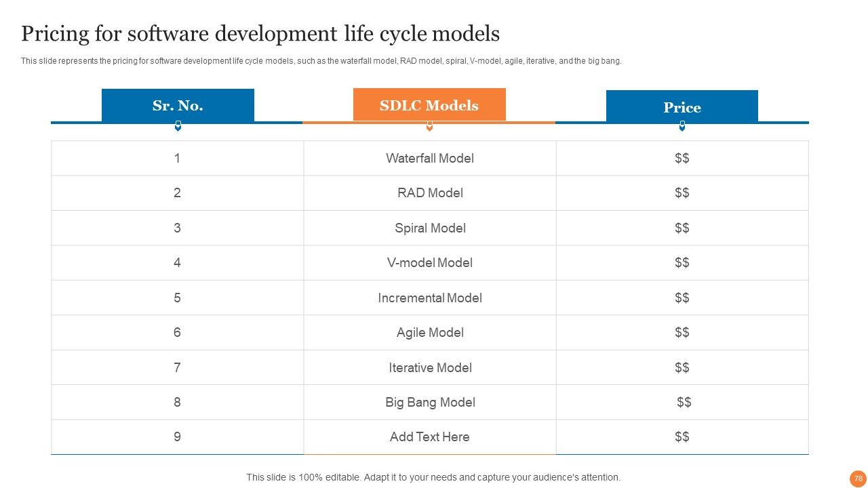This screenshot has height=488, width=868.
Task: Select the Incremental Model cell
Action: pos(430,298)
